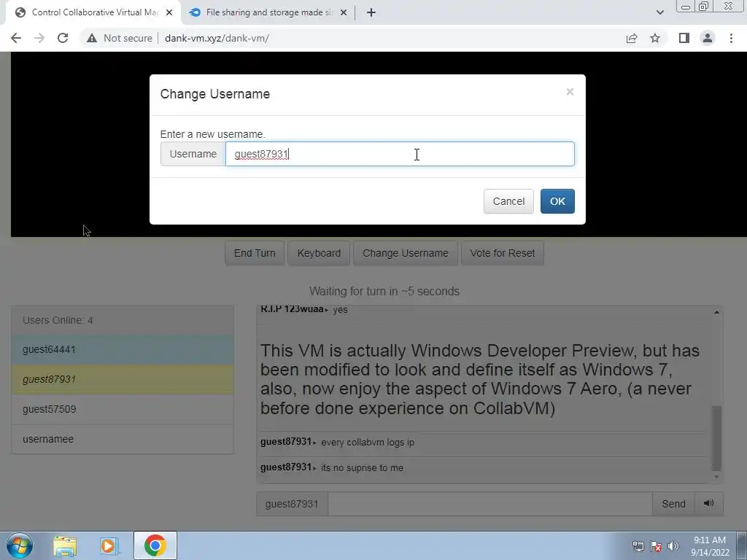Reload the page with the refresh icon
Screen dimensions: 747x560
tap(63, 38)
